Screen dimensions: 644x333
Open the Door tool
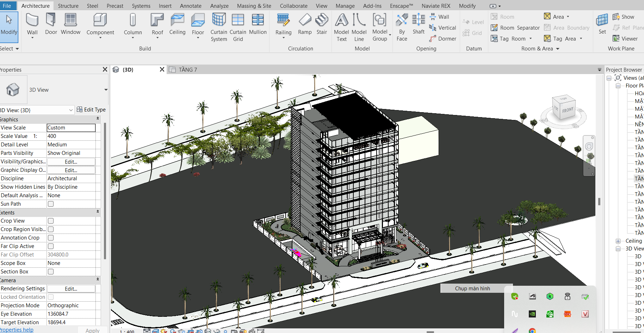[51, 25]
